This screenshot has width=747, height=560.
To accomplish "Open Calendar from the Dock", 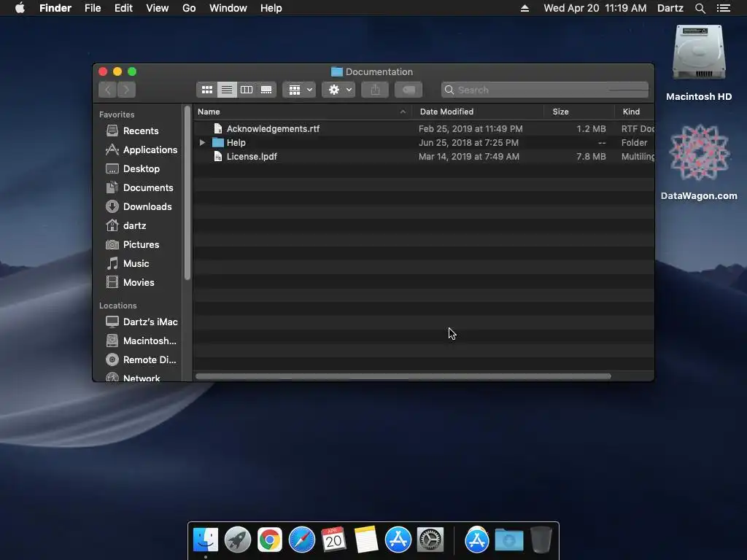I will point(333,540).
